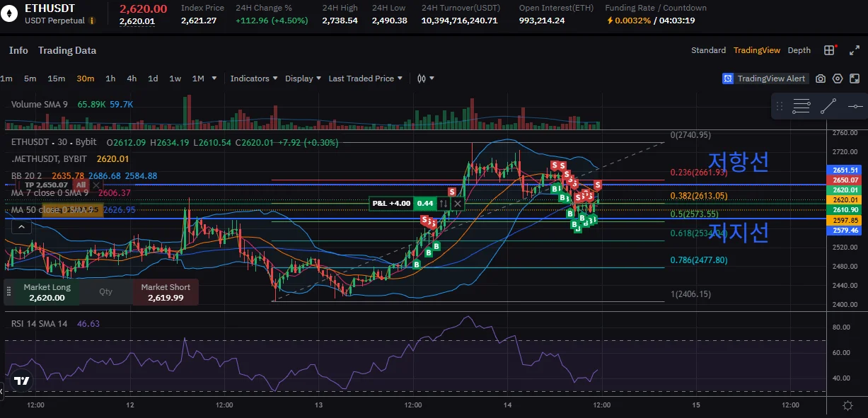This screenshot has height=418, width=868.
Task: Open the Info tab
Action: point(18,50)
